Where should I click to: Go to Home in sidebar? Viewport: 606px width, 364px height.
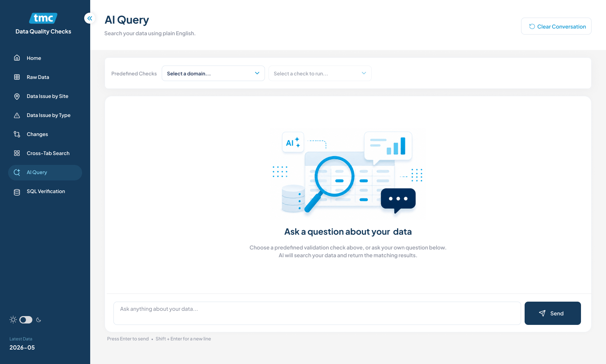tap(45, 58)
